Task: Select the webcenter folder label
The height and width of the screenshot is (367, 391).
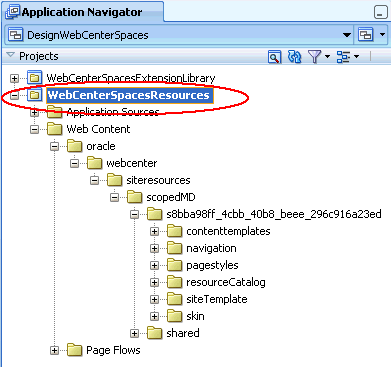Action: click(x=132, y=163)
